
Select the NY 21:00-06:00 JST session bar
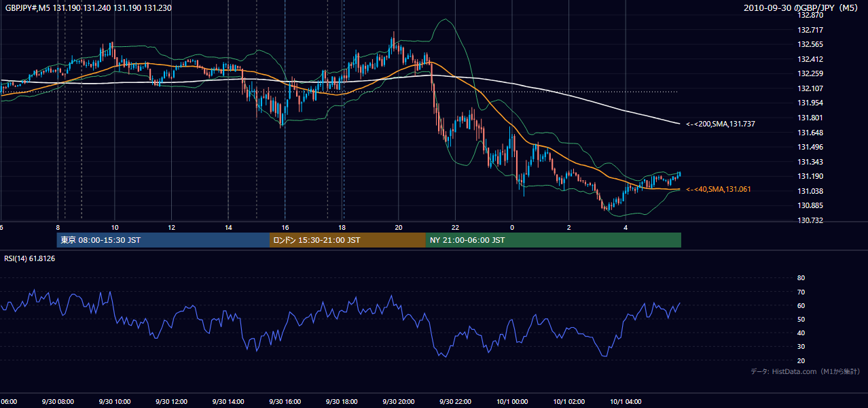coord(554,240)
